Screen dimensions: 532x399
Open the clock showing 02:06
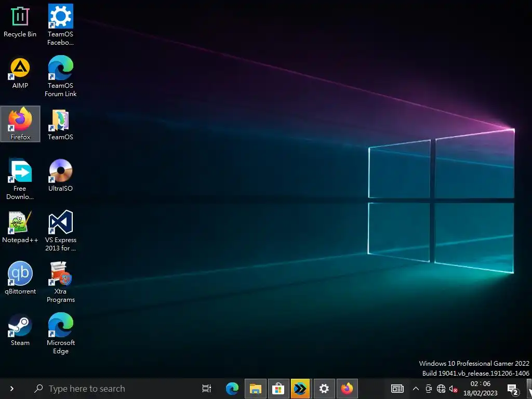tap(481, 389)
